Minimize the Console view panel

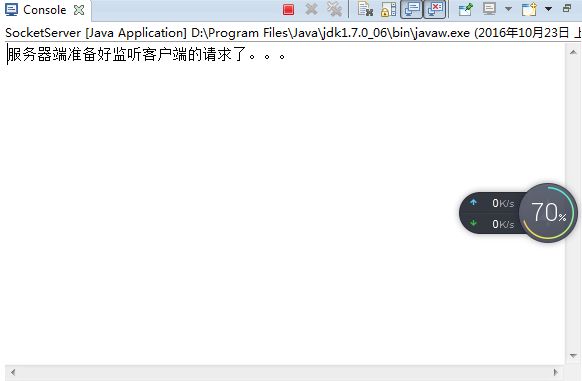(x=567, y=8)
